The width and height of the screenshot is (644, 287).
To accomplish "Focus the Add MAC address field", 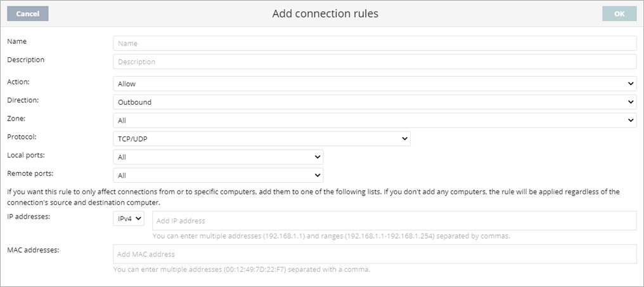I will click(374, 254).
